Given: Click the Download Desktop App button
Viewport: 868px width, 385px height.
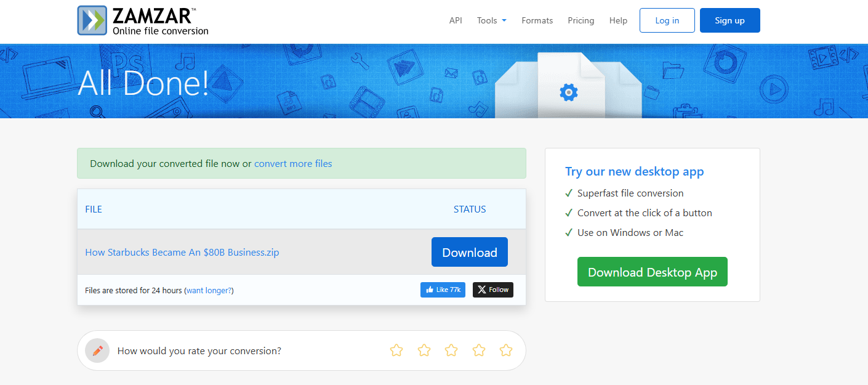Looking at the screenshot, I should pyautogui.click(x=653, y=272).
